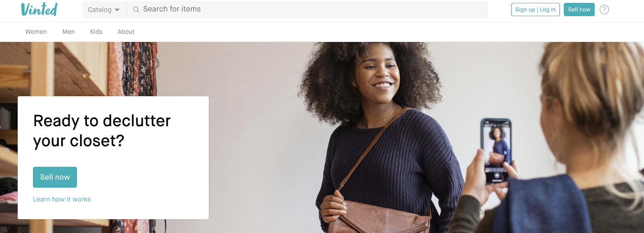Click the search magnifier icon

[136, 9]
